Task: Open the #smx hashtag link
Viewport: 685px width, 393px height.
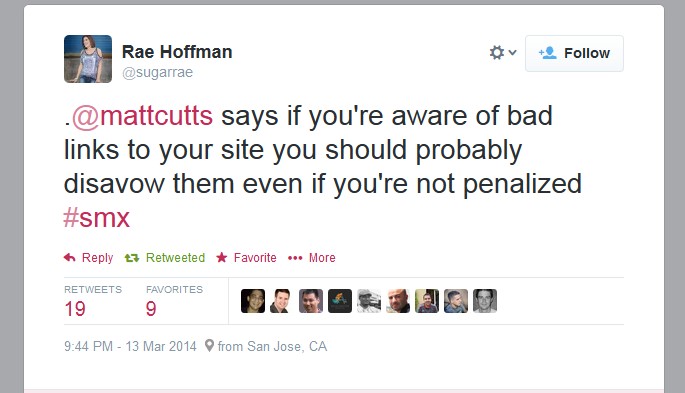Action: (97, 217)
